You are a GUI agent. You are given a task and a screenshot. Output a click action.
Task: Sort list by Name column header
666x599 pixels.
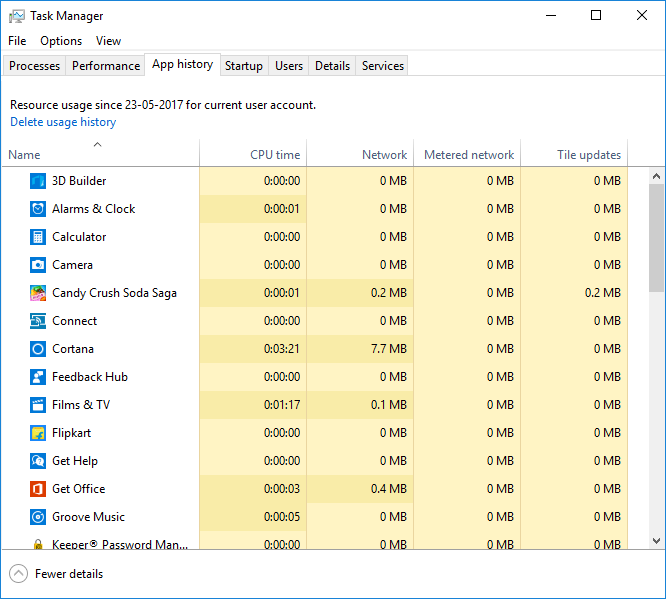[x=25, y=155]
